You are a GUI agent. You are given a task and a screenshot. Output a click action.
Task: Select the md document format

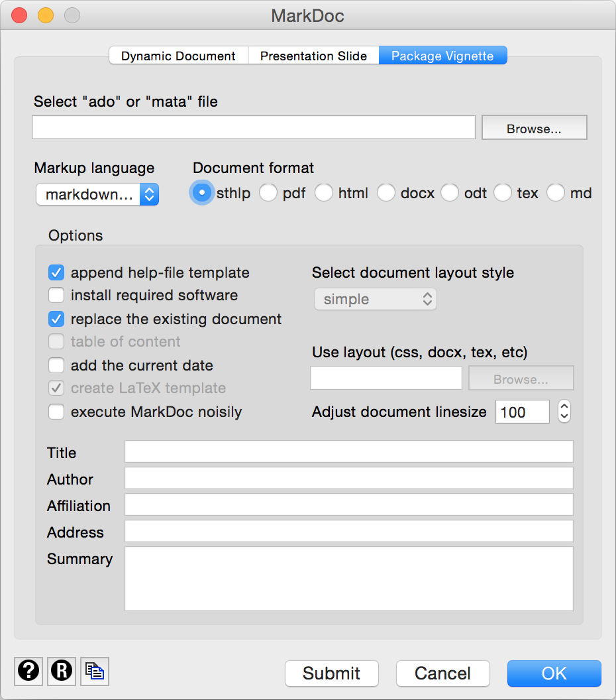tap(556, 193)
